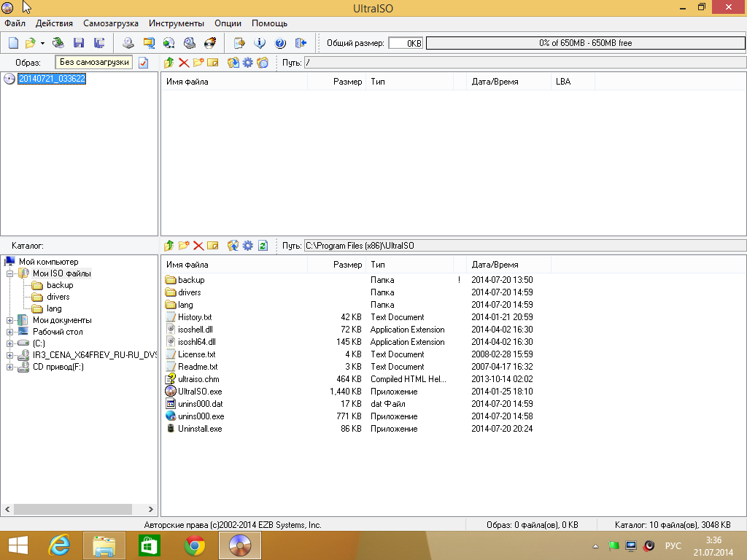The height and width of the screenshot is (560, 747).
Task: Click the folder info icon beside image gear
Action: [x=263, y=63]
